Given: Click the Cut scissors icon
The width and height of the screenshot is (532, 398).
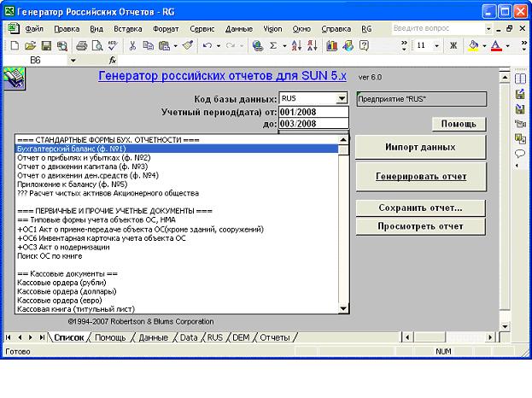Looking at the screenshot, I should 133,45.
